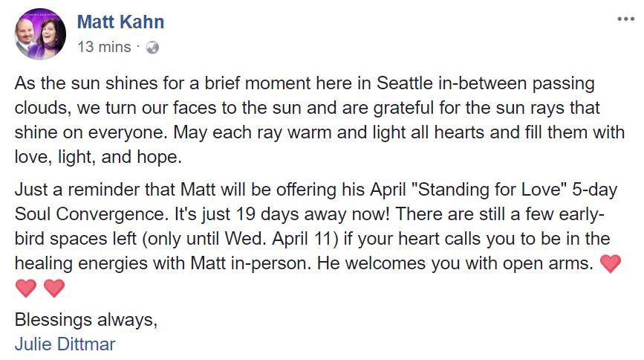Image resolution: width=644 pixels, height=360 pixels.
Task: Click the words "open arms" in the post
Action: click(x=546, y=263)
